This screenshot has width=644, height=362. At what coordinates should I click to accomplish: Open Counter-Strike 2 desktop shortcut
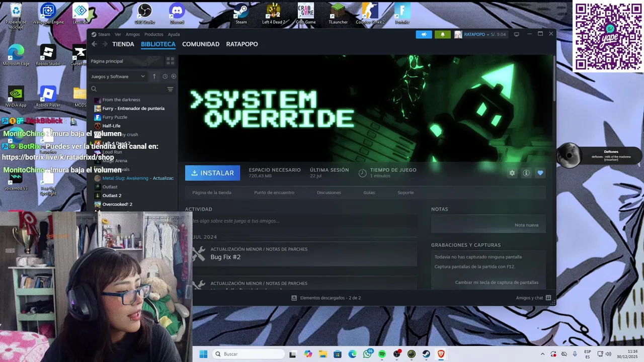pos(370,14)
